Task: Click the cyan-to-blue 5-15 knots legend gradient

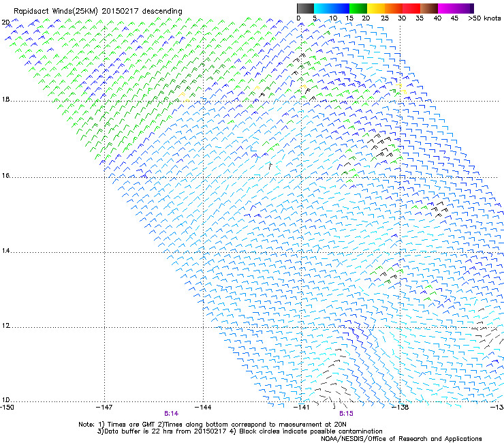Action: [332, 8]
